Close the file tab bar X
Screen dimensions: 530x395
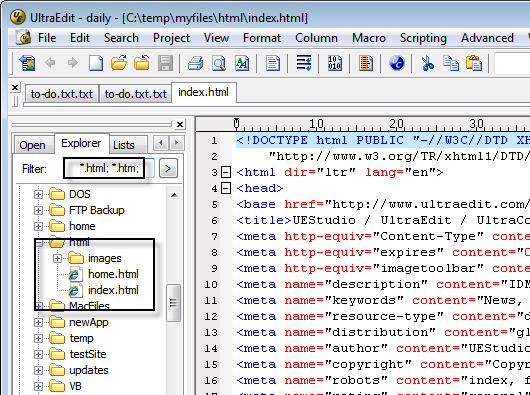tap(15, 88)
